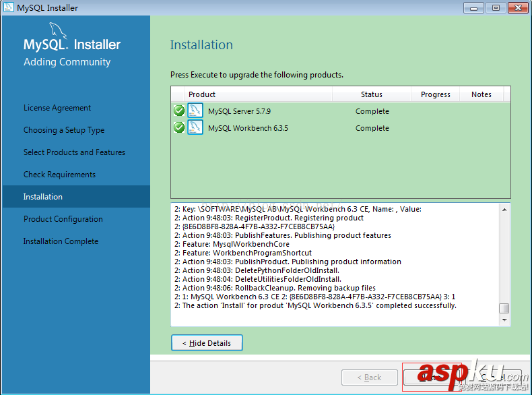
Task: Go to Choosing a Setup Type step
Action: (x=64, y=130)
